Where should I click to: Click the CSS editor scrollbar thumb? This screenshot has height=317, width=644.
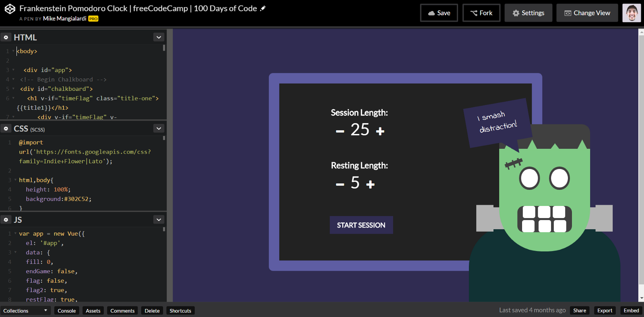coord(164,138)
